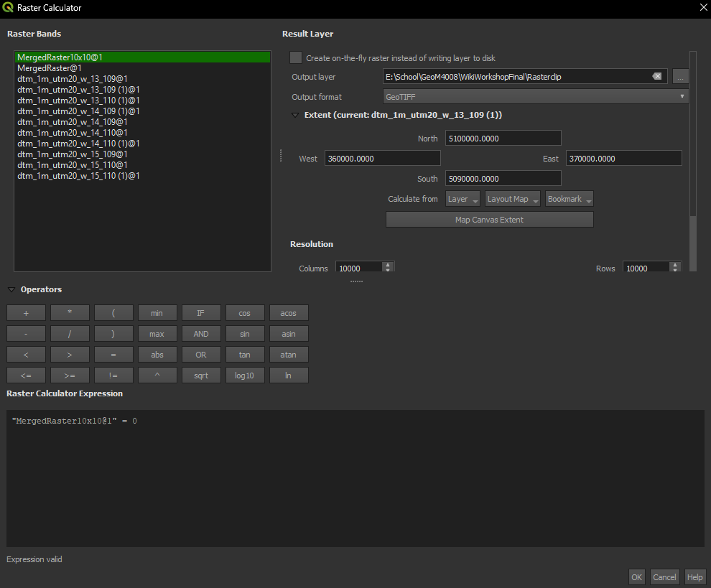Image resolution: width=711 pixels, height=588 pixels.
Task: Insert the sqrt operator
Action: point(201,375)
